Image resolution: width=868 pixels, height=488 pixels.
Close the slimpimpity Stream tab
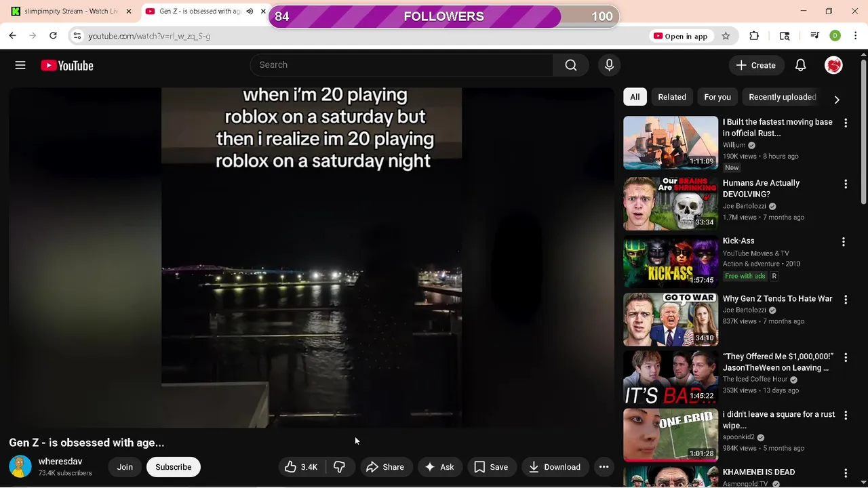click(129, 11)
